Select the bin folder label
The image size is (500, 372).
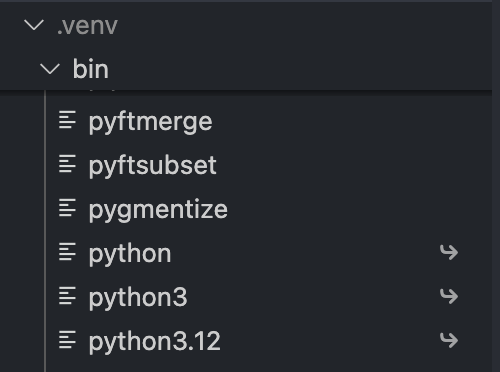[x=91, y=69]
